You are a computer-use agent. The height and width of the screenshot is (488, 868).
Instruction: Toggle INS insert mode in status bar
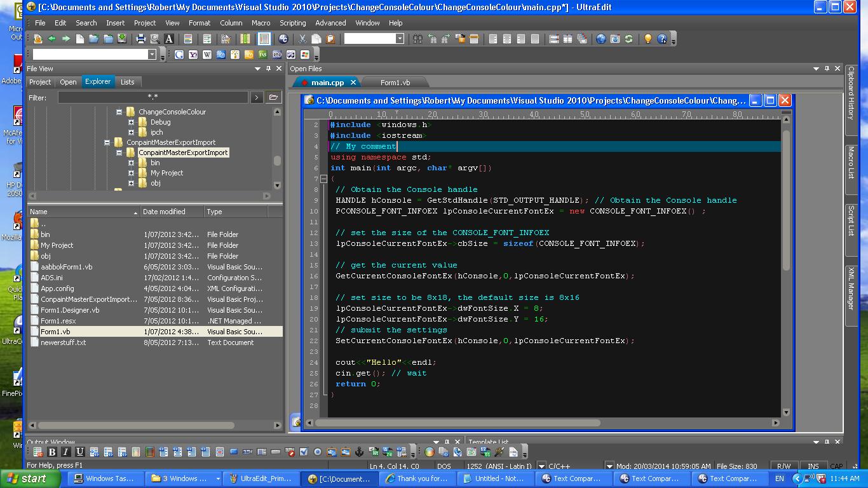(813, 466)
